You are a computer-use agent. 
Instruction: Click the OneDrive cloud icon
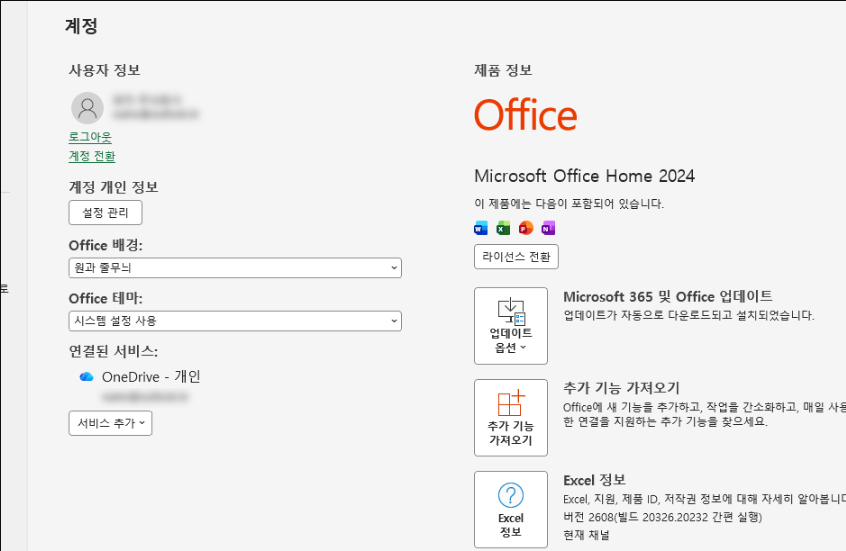pyautogui.click(x=86, y=377)
